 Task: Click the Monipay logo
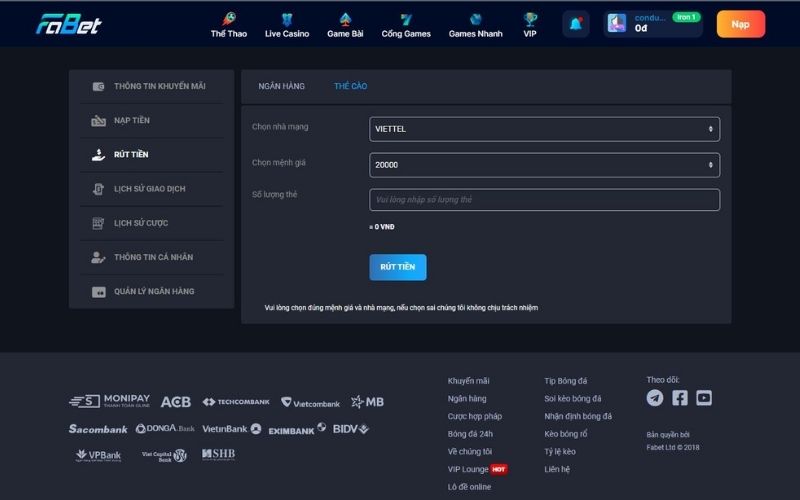point(110,401)
